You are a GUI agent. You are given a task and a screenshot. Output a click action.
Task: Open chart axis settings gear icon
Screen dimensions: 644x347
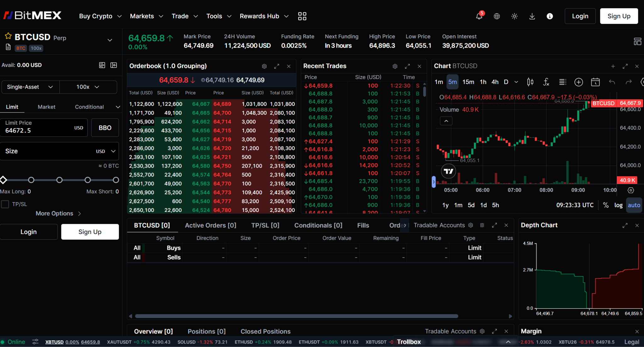tap(631, 190)
